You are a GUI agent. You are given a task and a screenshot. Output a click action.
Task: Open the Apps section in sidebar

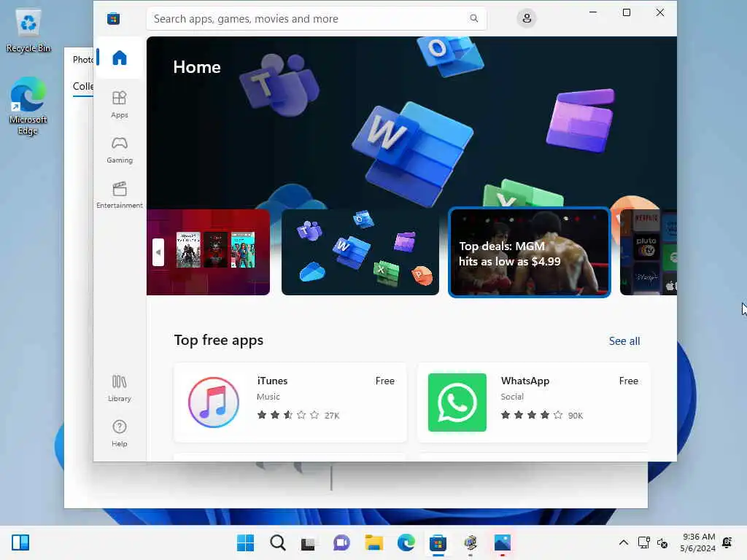120,105
